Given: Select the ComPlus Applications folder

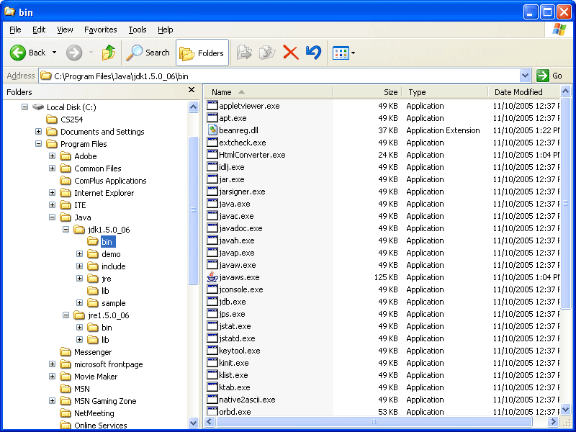Looking at the screenshot, I should pos(103,181).
